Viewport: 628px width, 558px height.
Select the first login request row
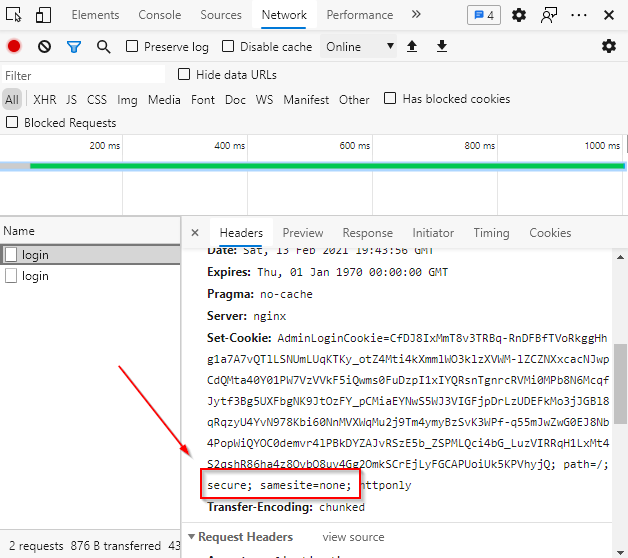pos(90,254)
